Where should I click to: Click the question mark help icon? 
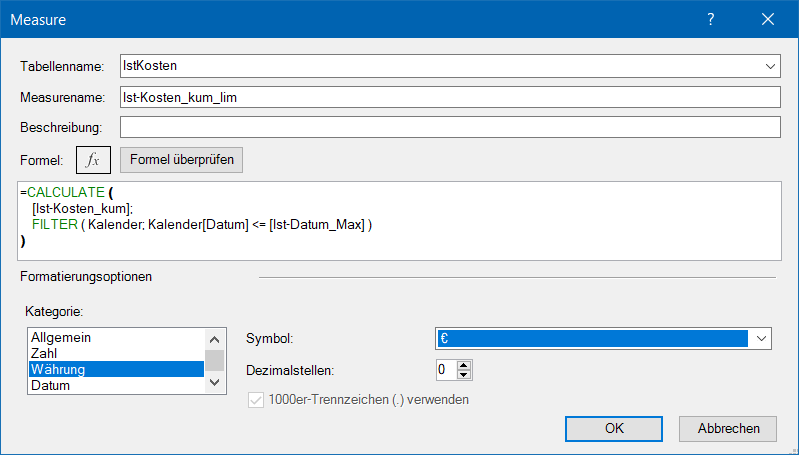click(711, 19)
